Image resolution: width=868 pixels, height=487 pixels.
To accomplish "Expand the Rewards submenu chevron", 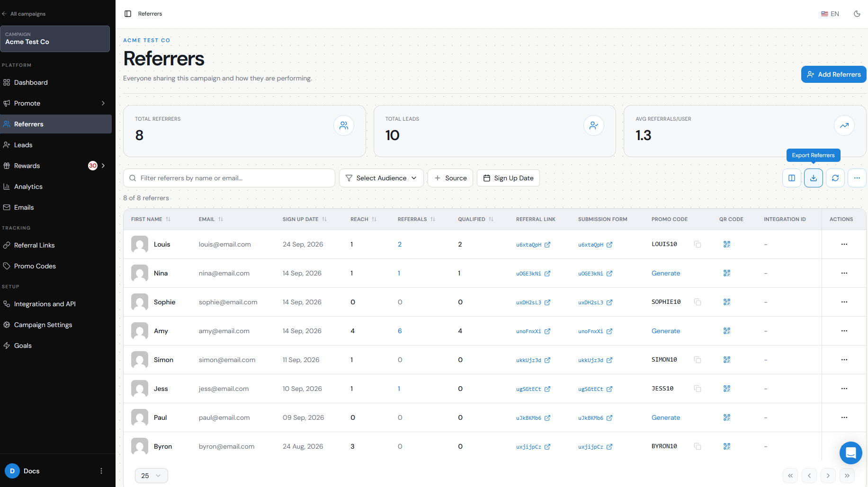I will [103, 166].
